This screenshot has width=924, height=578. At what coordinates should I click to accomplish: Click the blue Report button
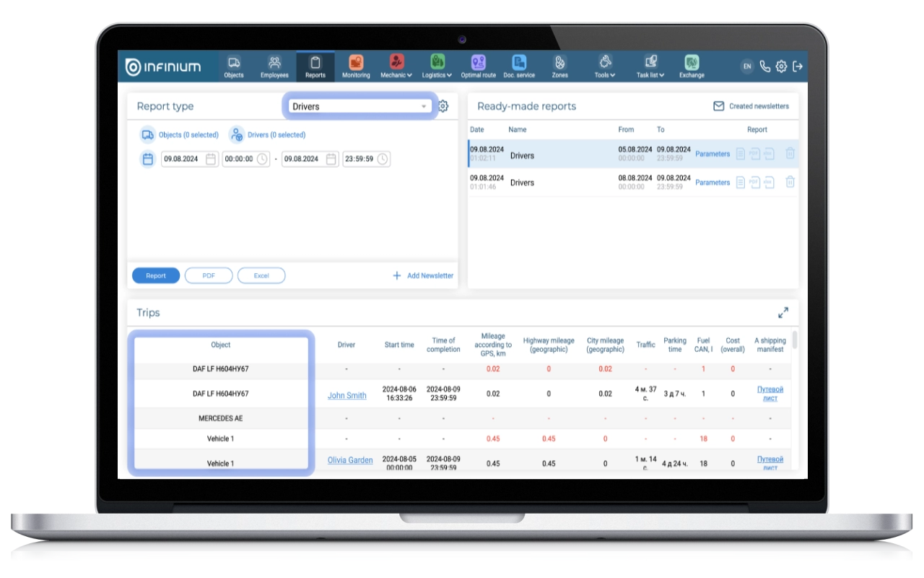click(156, 275)
